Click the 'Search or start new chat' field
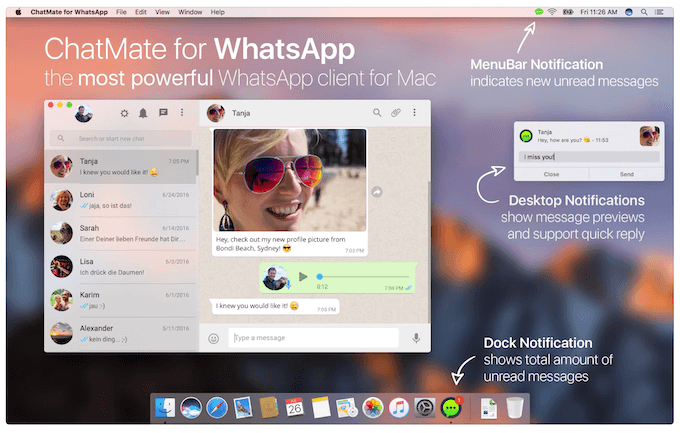 (121, 138)
